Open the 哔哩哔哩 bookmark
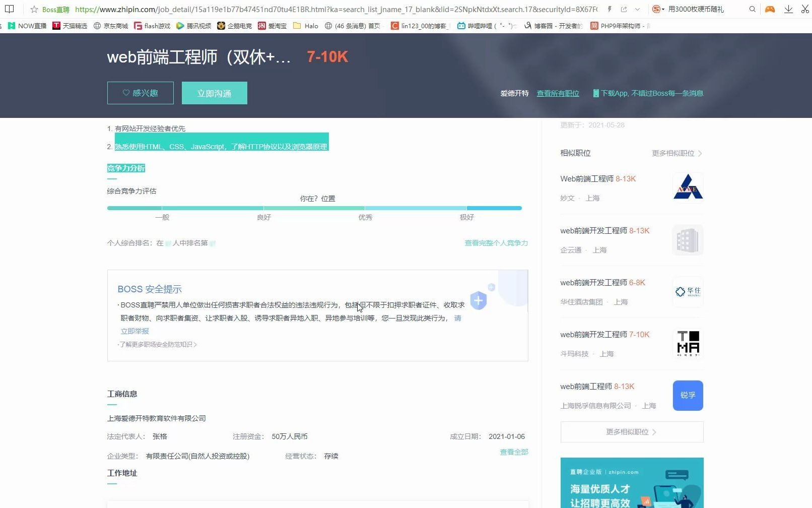Screen dimensions: 812x508 tap(486, 26)
